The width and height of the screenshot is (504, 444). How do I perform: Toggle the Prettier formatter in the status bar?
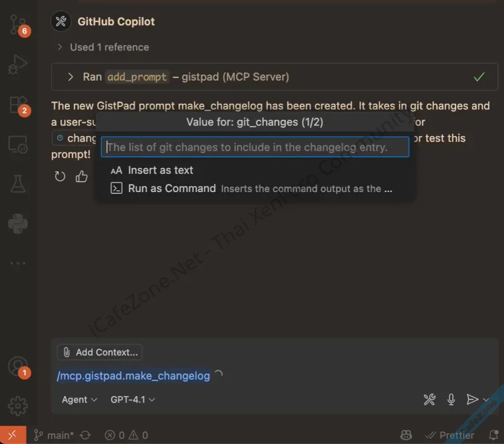[450, 435]
